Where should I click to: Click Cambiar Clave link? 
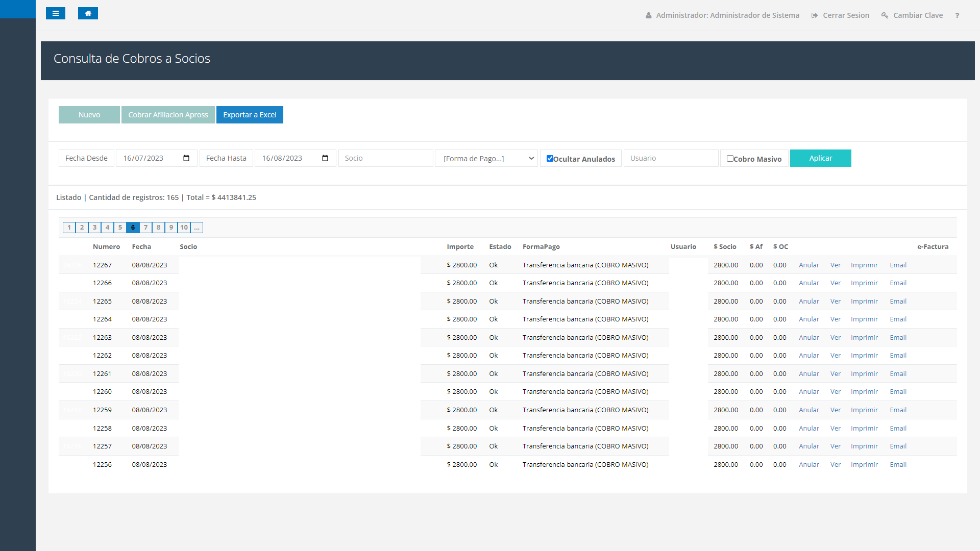[912, 15]
